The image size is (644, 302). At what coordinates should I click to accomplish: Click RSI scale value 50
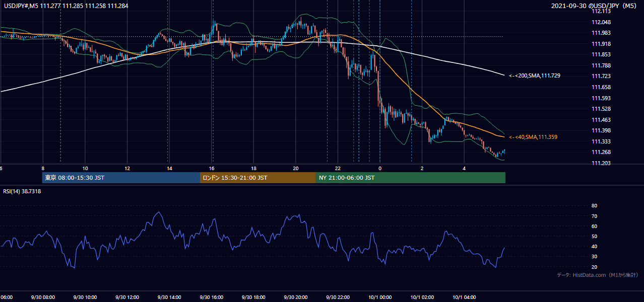(x=594, y=236)
